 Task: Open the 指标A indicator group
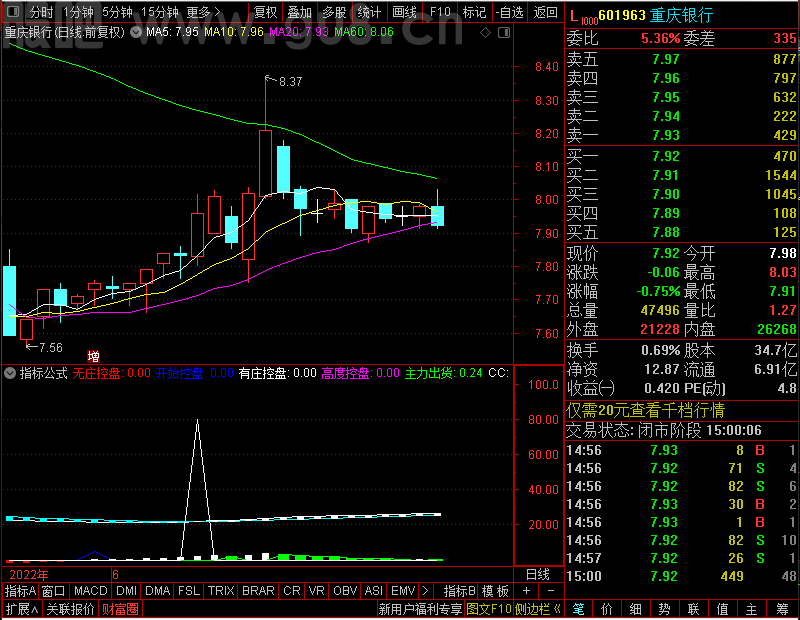(20, 591)
